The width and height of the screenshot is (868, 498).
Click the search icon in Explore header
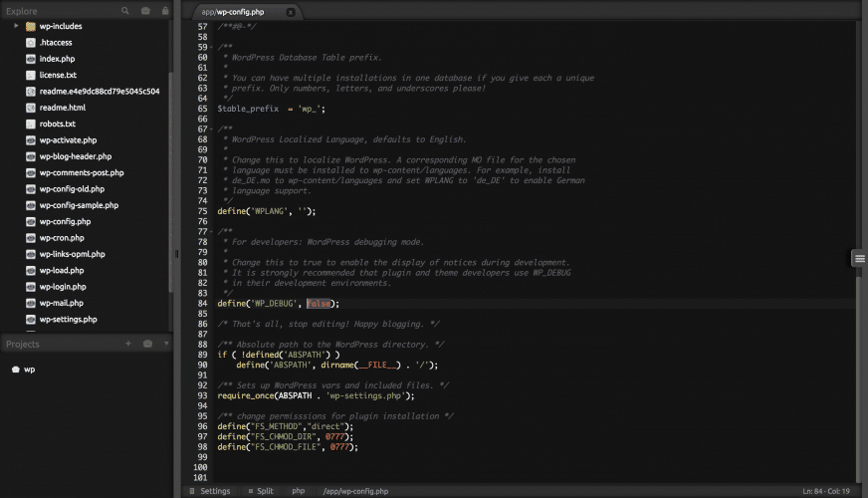[x=125, y=11]
